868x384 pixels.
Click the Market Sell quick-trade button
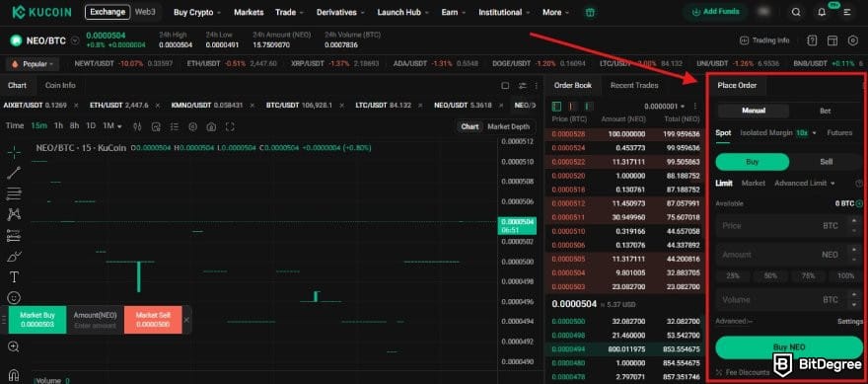click(153, 319)
